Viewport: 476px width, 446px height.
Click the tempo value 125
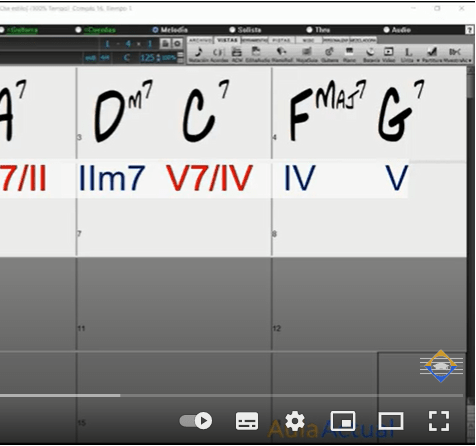(x=147, y=58)
